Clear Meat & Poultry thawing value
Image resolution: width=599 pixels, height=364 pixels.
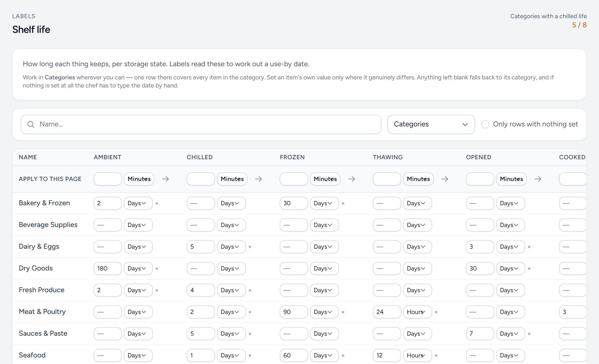(x=436, y=312)
